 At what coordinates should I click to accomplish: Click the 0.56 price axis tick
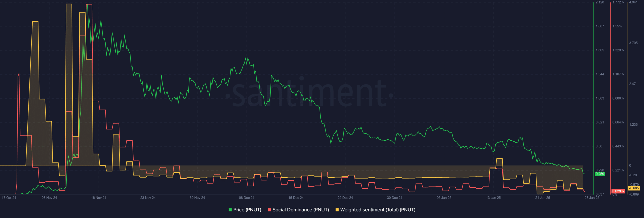599,146
